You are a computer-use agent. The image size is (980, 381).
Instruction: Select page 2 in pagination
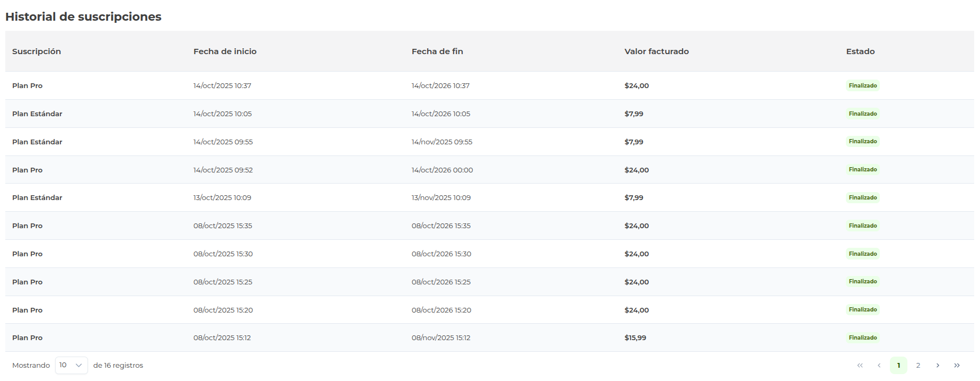click(918, 365)
